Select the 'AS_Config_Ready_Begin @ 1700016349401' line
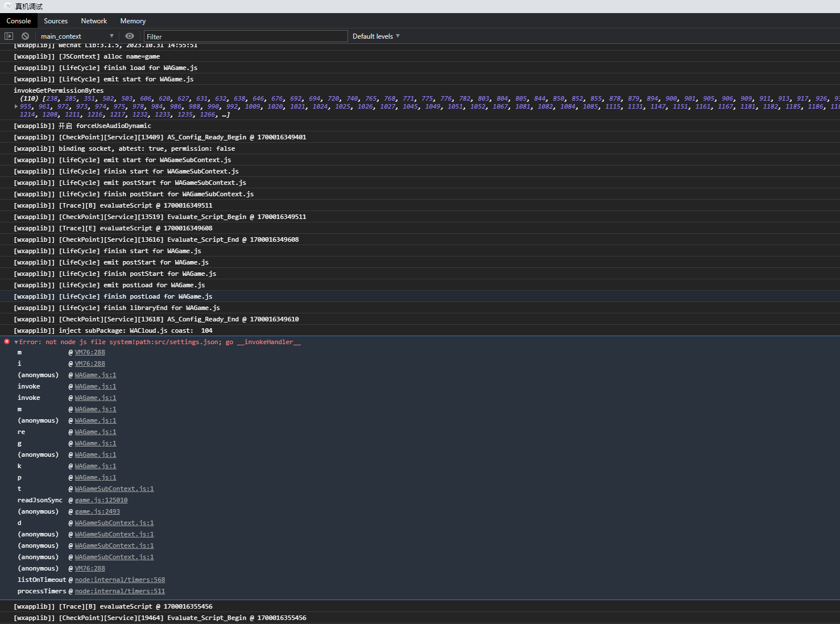Image resolution: width=840 pixels, height=624 pixels. coord(160,137)
